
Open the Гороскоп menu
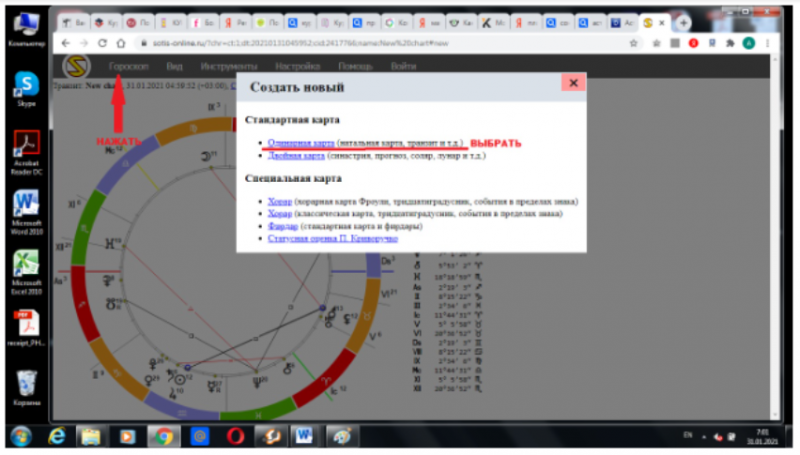click(x=127, y=66)
